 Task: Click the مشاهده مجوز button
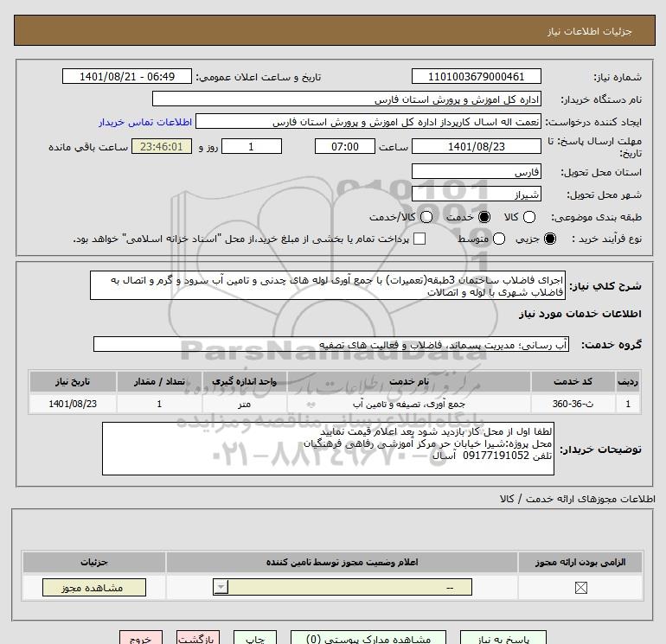point(94,588)
